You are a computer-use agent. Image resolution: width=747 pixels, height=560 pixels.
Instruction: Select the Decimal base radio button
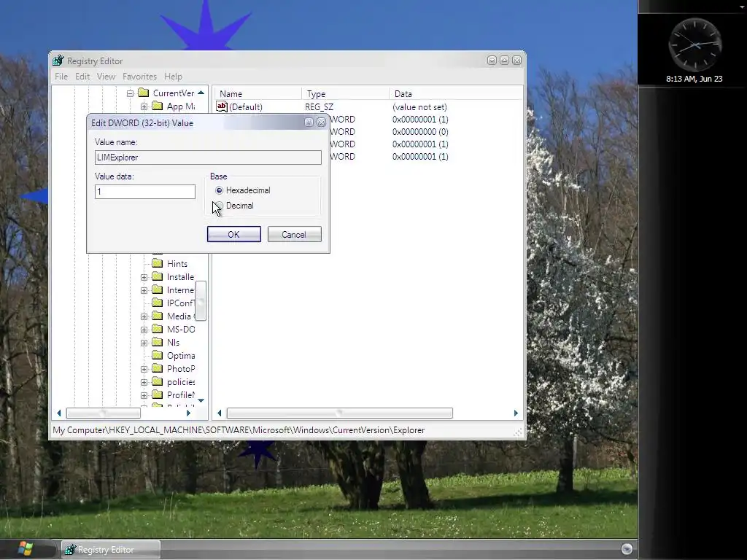click(x=219, y=206)
